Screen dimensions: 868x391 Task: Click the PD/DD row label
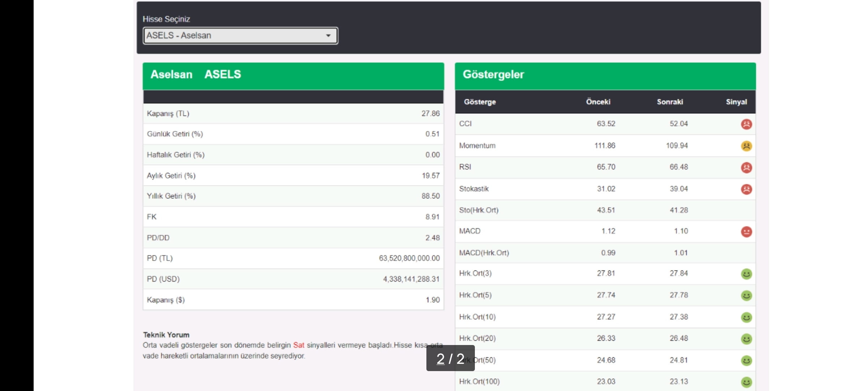coord(158,238)
